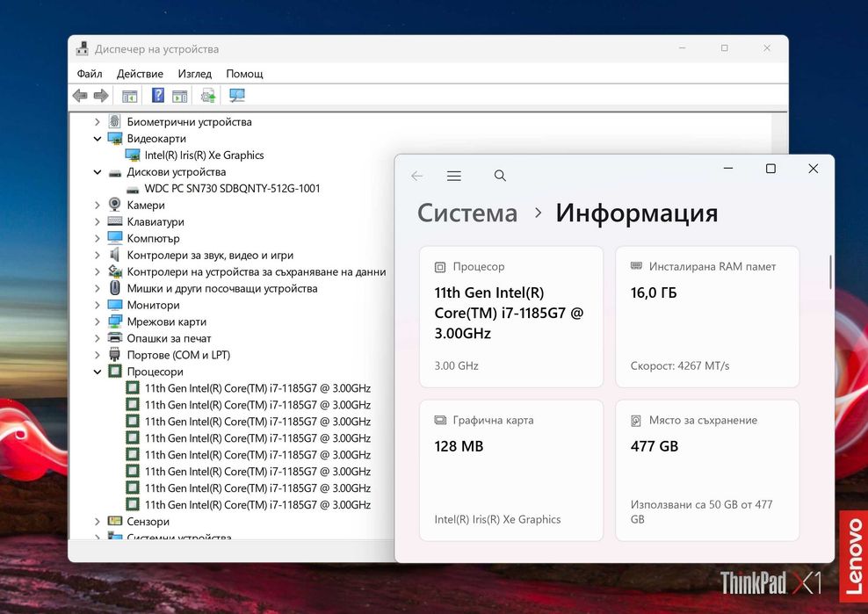Select Intel(R) Iris(R) Xe Graphics device
This screenshot has width=868, height=614.
(204, 155)
